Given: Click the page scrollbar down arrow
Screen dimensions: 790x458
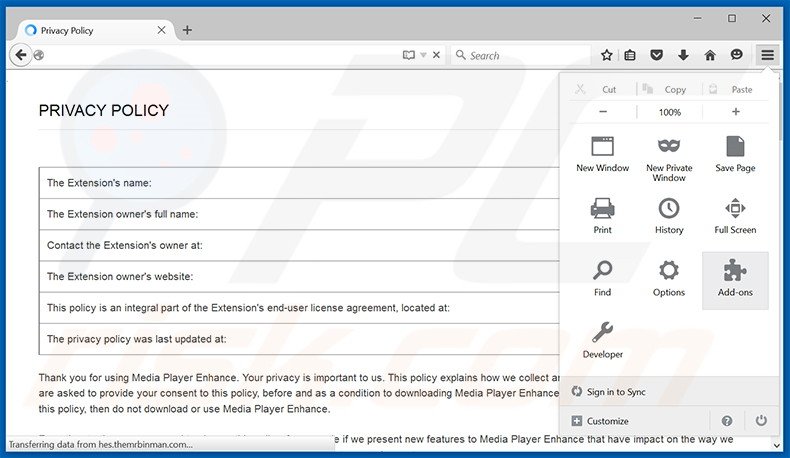Looking at the screenshot, I should pyautogui.click(x=777, y=445).
